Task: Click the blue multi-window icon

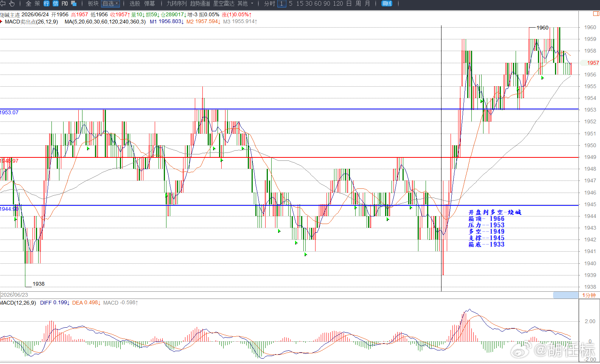Action: 74,3
